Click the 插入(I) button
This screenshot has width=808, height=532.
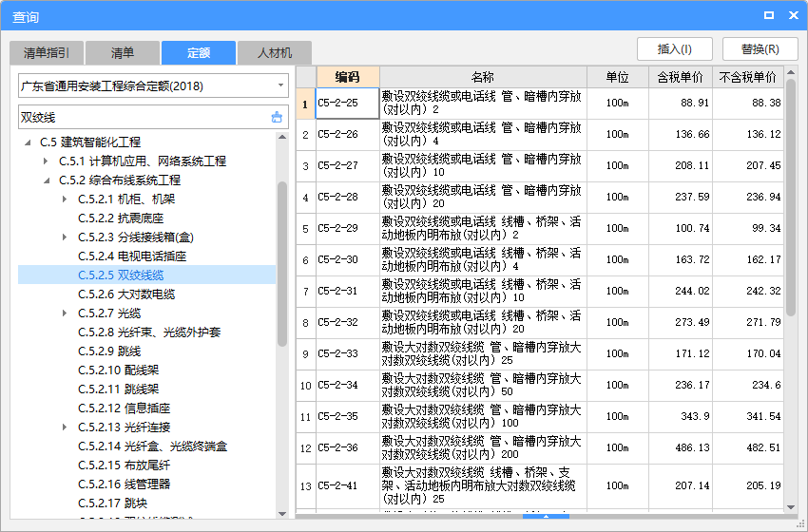click(675, 49)
